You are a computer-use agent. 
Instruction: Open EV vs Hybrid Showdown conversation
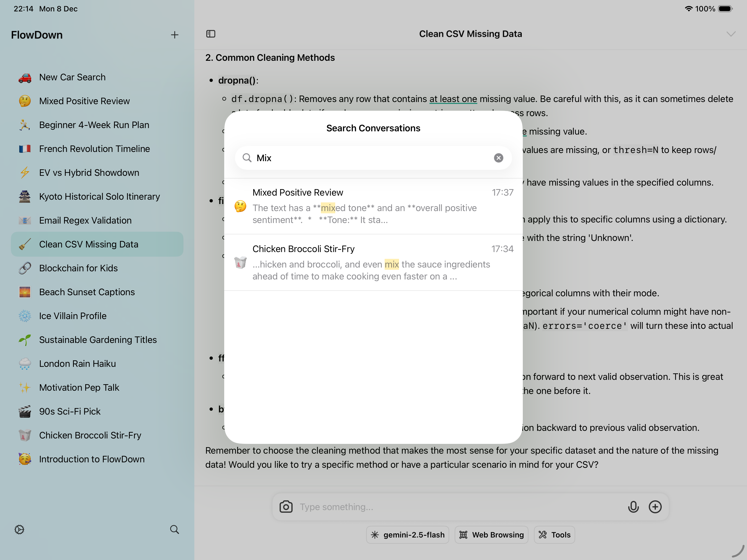(x=97, y=173)
